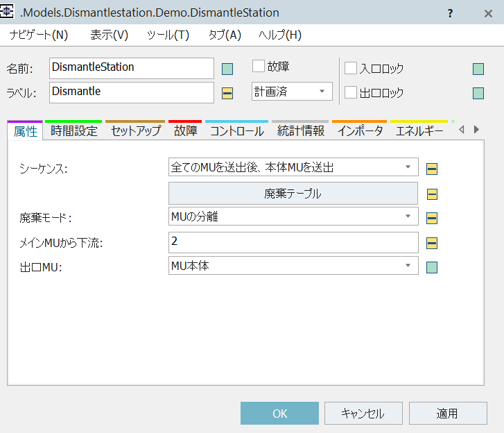The height and width of the screenshot is (433, 504).
Task: Toggle inheritance square beside 出口ロック
Action: pos(478,93)
